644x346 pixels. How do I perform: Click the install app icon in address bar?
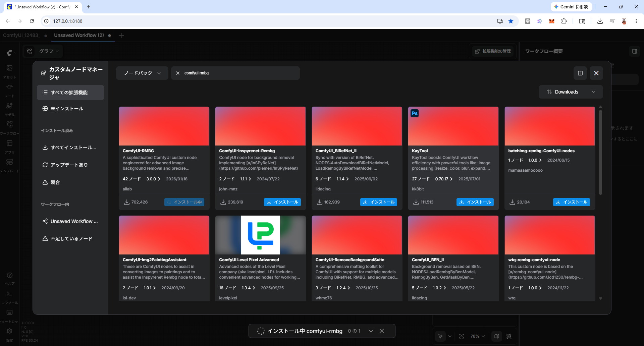click(x=500, y=21)
